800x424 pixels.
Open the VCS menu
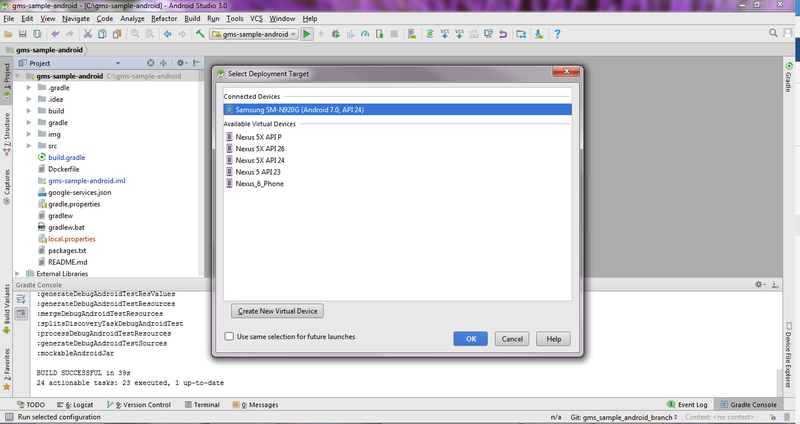[x=256, y=18]
